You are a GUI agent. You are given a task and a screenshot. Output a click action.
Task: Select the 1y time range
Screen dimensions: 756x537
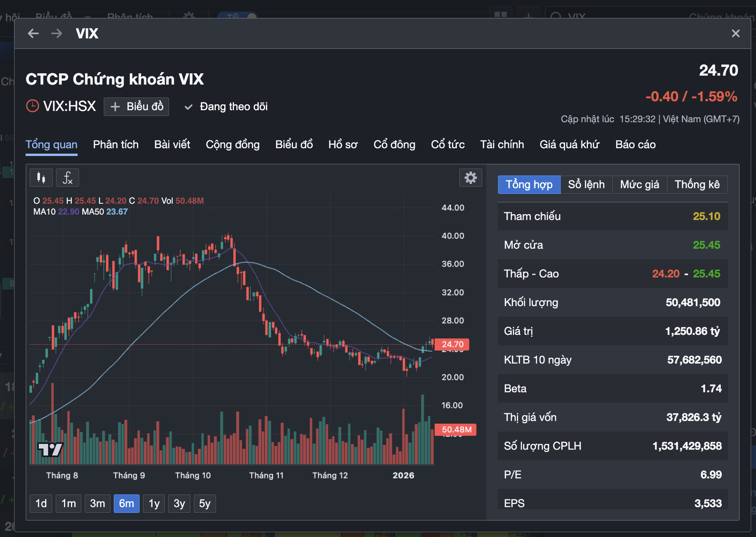154,503
